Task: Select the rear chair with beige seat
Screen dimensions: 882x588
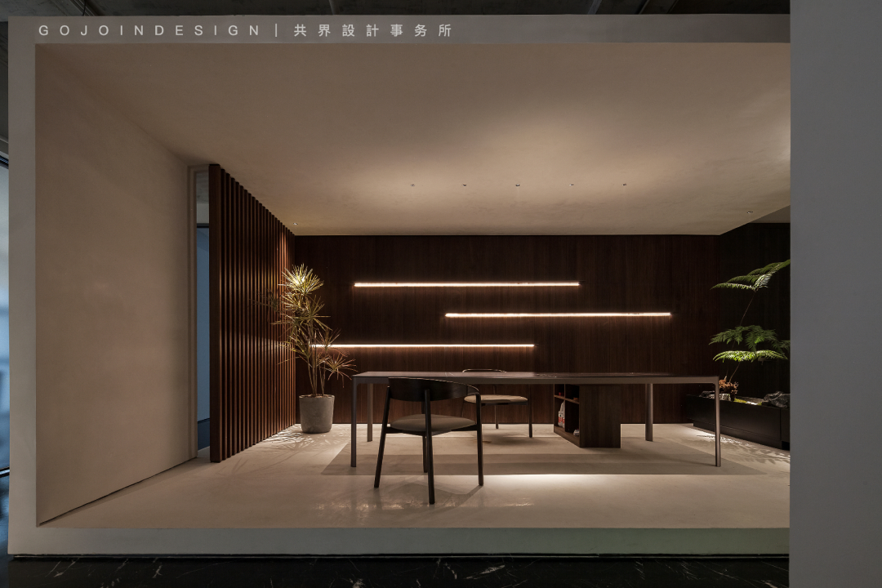Action: coord(497,399)
